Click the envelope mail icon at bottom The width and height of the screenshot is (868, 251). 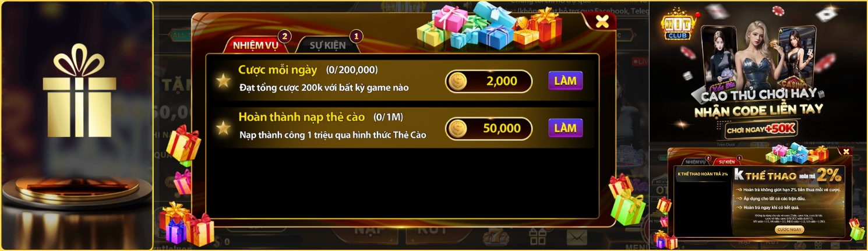577,237
